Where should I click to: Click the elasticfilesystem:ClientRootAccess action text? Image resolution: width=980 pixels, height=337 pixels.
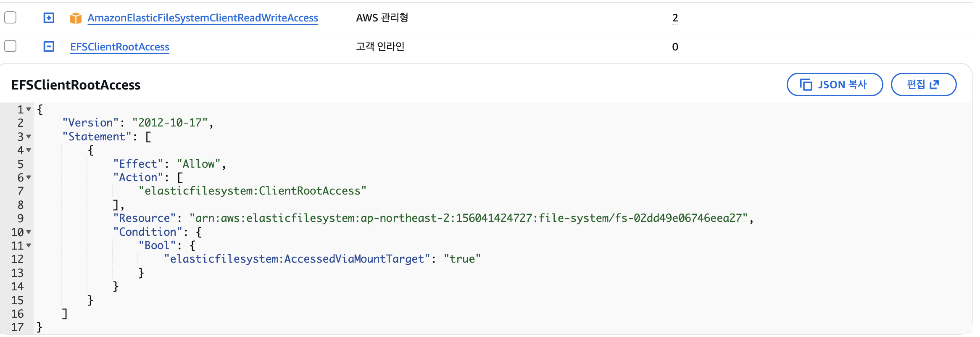tap(253, 191)
